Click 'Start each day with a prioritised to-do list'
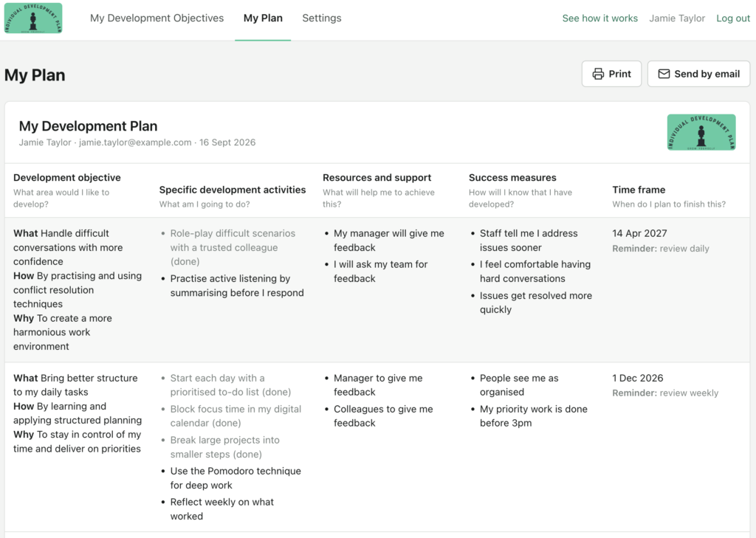The height and width of the screenshot is (538, 756). click(230, 384)
